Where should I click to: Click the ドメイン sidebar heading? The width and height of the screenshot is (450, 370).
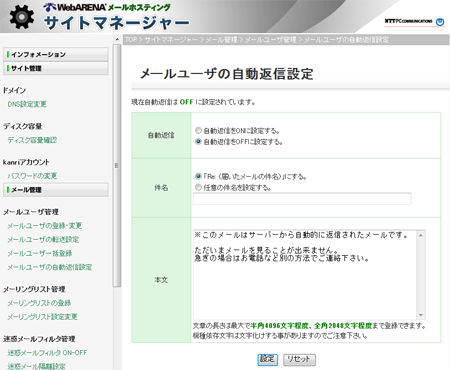pos(14,90)
